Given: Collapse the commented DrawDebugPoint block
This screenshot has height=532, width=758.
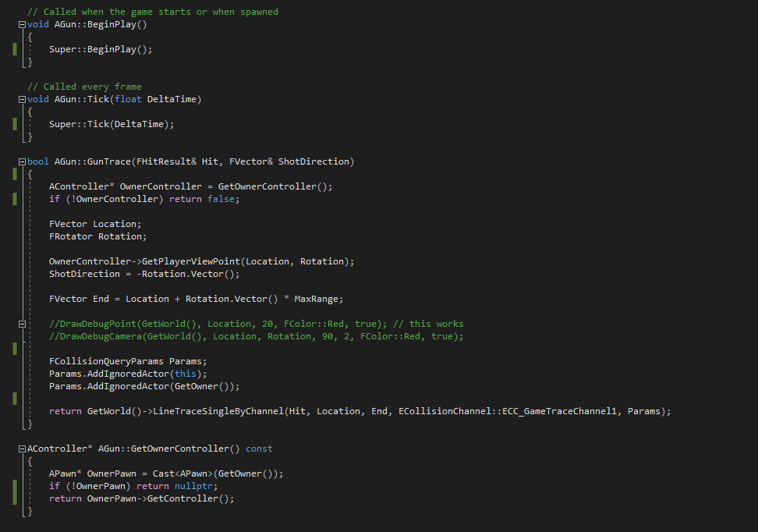Looking at the screenshot, I should coord(22,324).
